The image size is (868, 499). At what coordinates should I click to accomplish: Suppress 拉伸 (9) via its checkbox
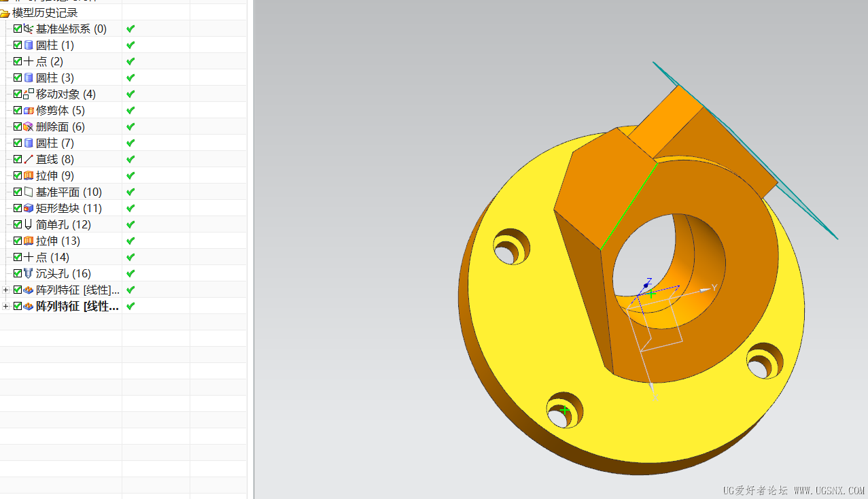(18, 175)
